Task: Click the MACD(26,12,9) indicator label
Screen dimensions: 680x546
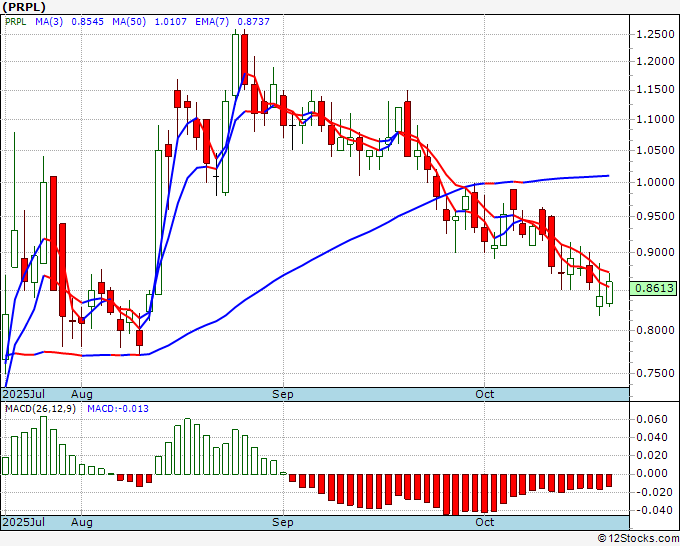Action: tap(40, 409)
